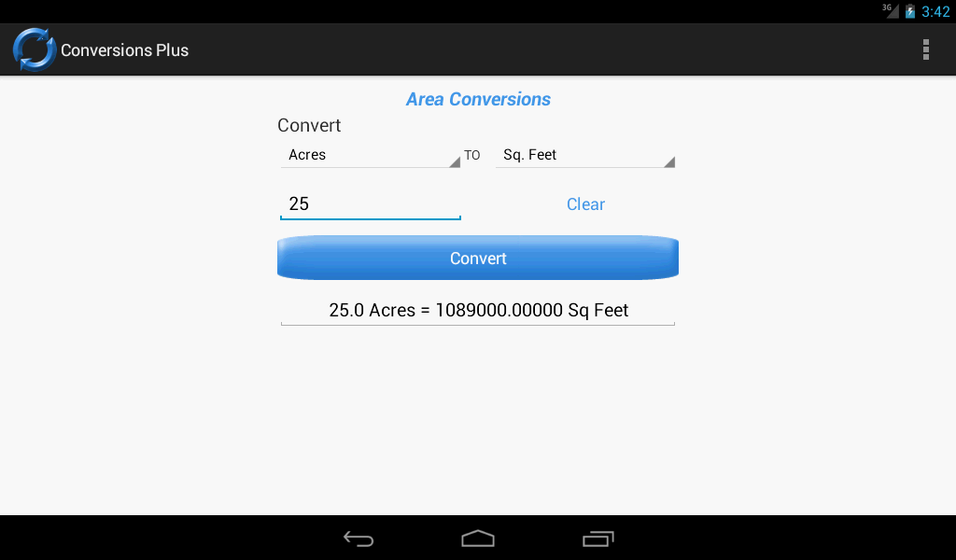Tap the Sq. Feet dropdown arrow corner
Image resolution: width=956 pixels, height=560 pixels.
[669, 161]
